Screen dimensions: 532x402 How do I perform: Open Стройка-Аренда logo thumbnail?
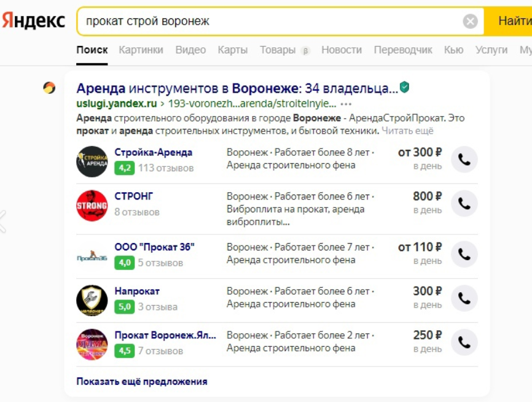92,161
